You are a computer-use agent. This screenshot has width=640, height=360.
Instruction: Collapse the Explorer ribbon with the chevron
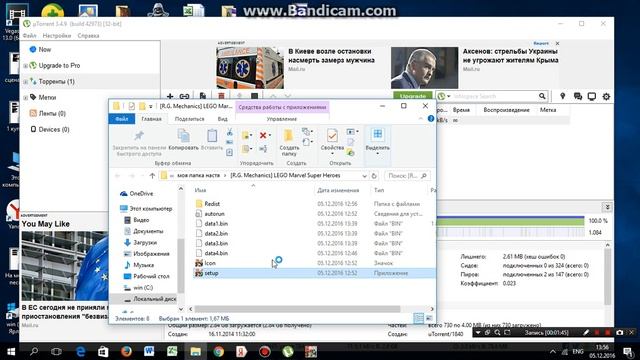pos(421,119)
